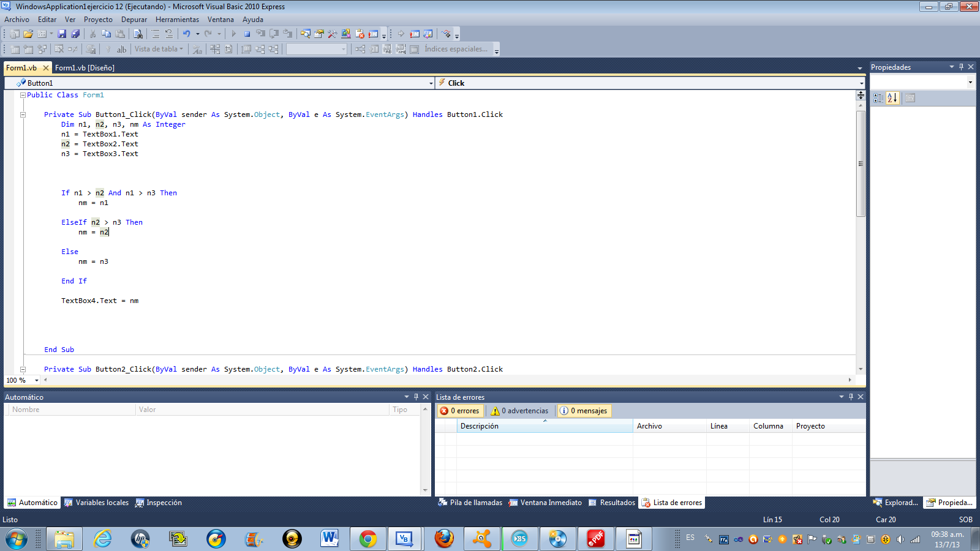Open the Depurar menu
This screenshot has width=980, height=551.
[x=134, y=19]
